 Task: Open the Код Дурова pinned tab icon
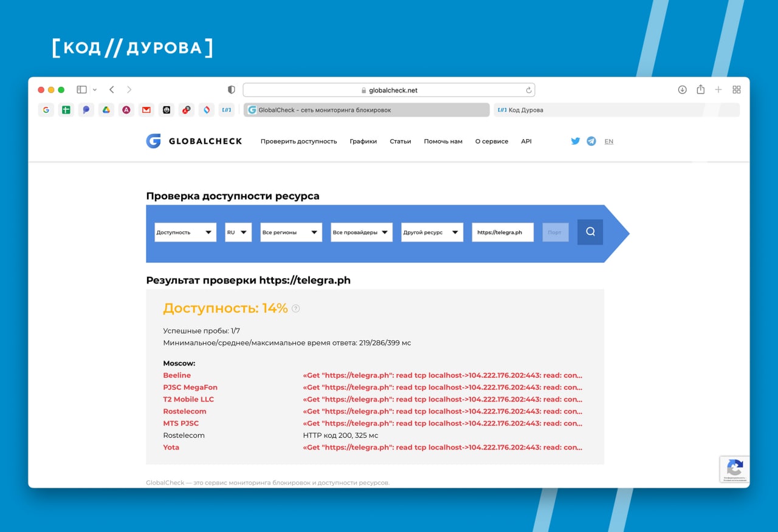(x=227, y=110)
